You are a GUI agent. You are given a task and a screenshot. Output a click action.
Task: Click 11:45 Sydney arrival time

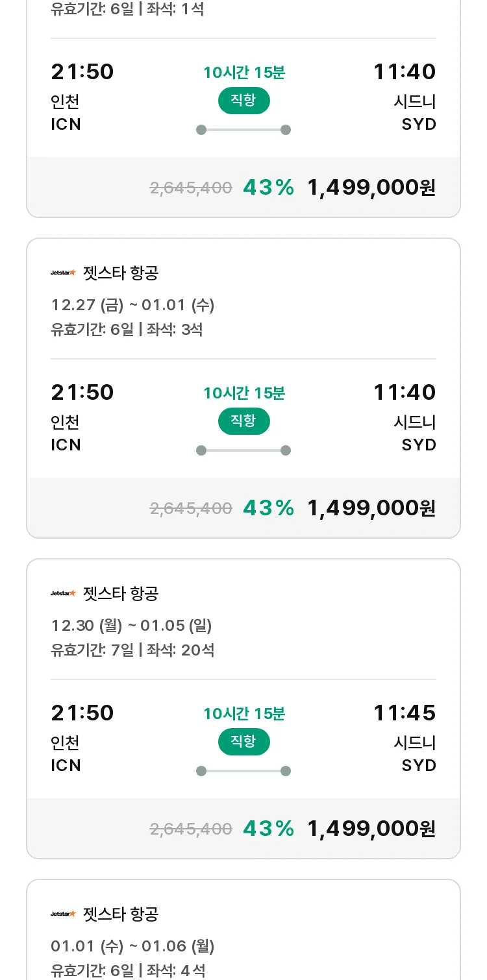(x=405, y=713)
